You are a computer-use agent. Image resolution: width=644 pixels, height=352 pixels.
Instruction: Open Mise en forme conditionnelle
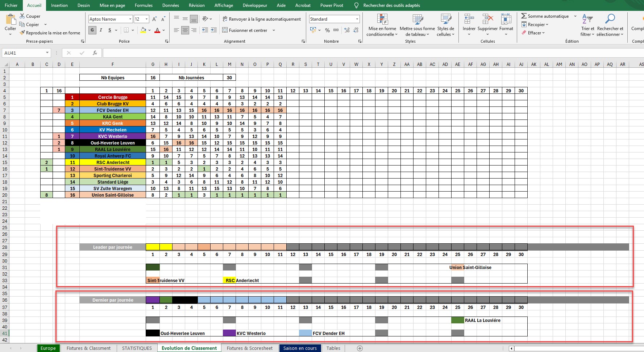(x=382, y=25)
